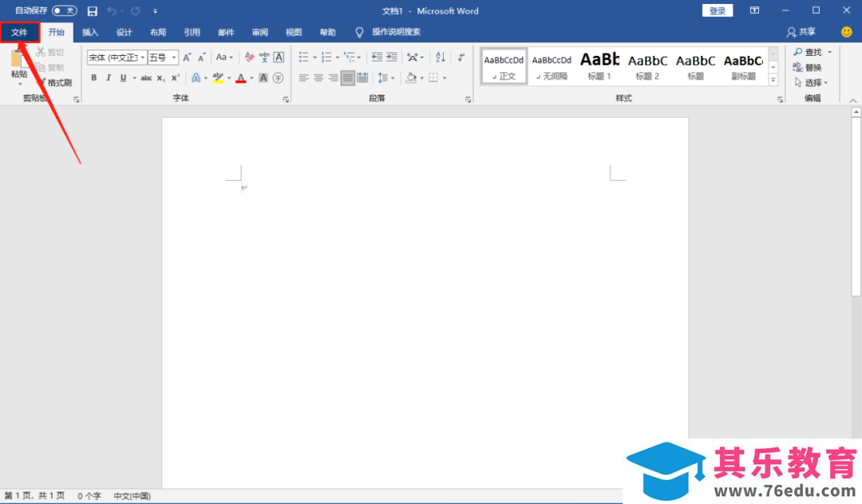This screenshot has width=862, height=504.
Task: Toggle the Justify alignment button
Action: click(347, 78)
